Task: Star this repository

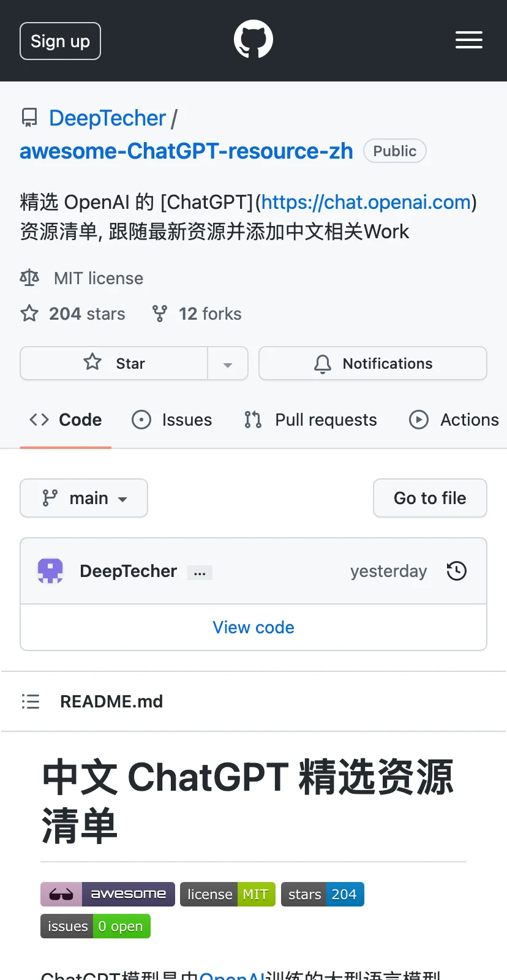Action: (x=114, y=363)
